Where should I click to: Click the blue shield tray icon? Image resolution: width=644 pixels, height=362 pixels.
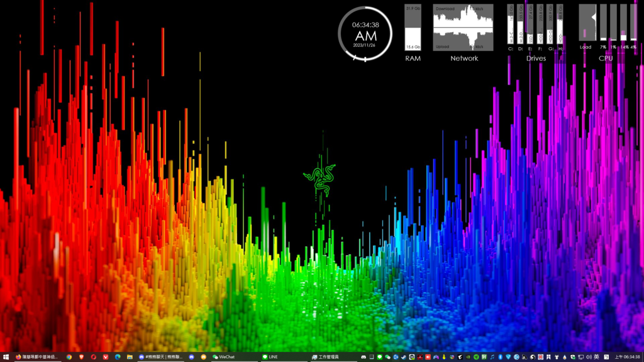click(x=508, y=357)
